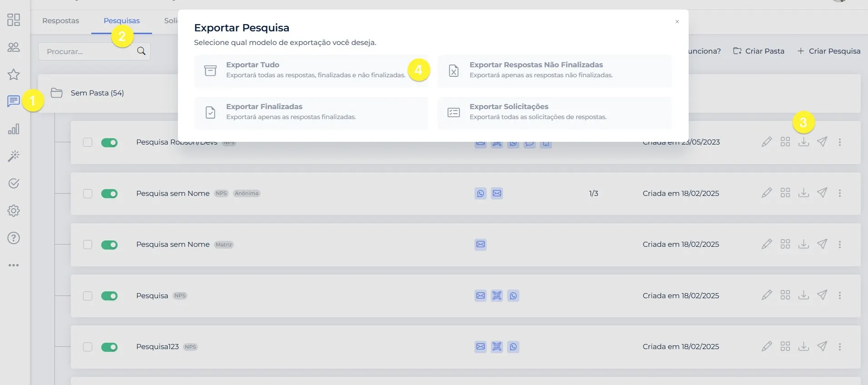
Task: Click the star favorites icon in sidebar
Action: (14, 75)
